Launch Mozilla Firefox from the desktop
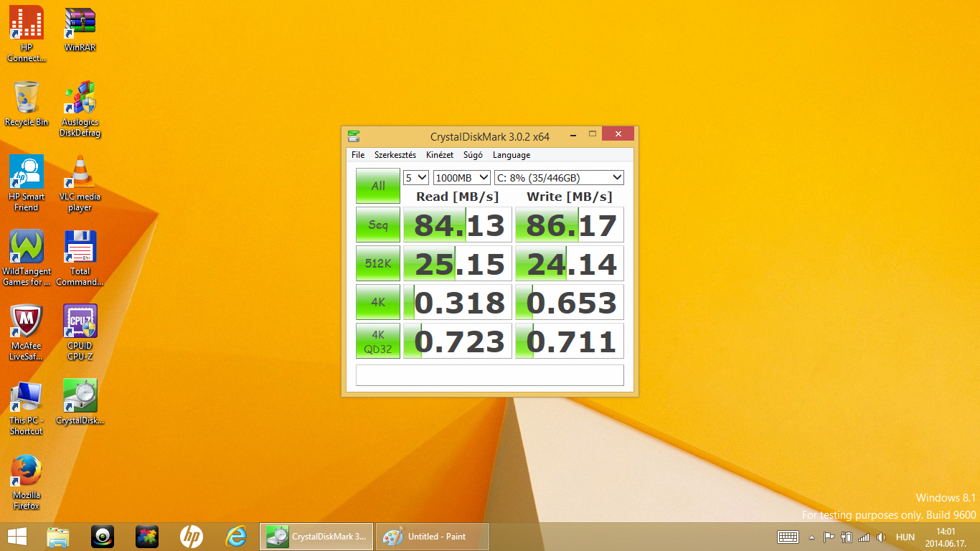This screenshot has height=551, width=980. [26, 471]
